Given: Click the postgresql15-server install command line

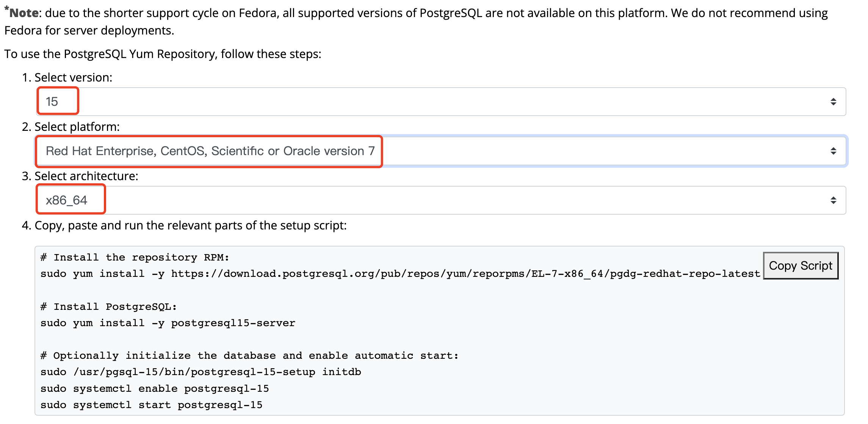Looking at the screenshot, I should [168, 323].
